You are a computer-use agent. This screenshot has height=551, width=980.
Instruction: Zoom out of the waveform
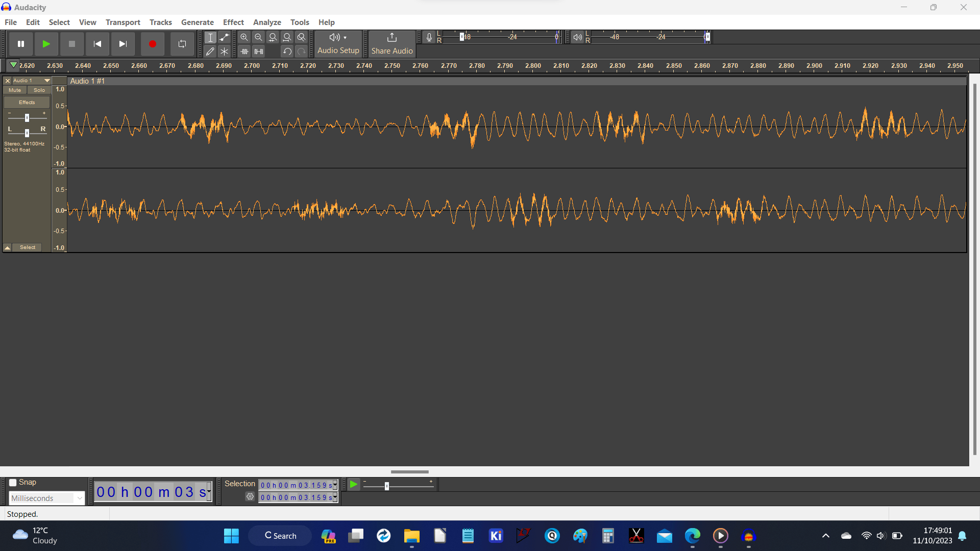[x=259, y=37]
